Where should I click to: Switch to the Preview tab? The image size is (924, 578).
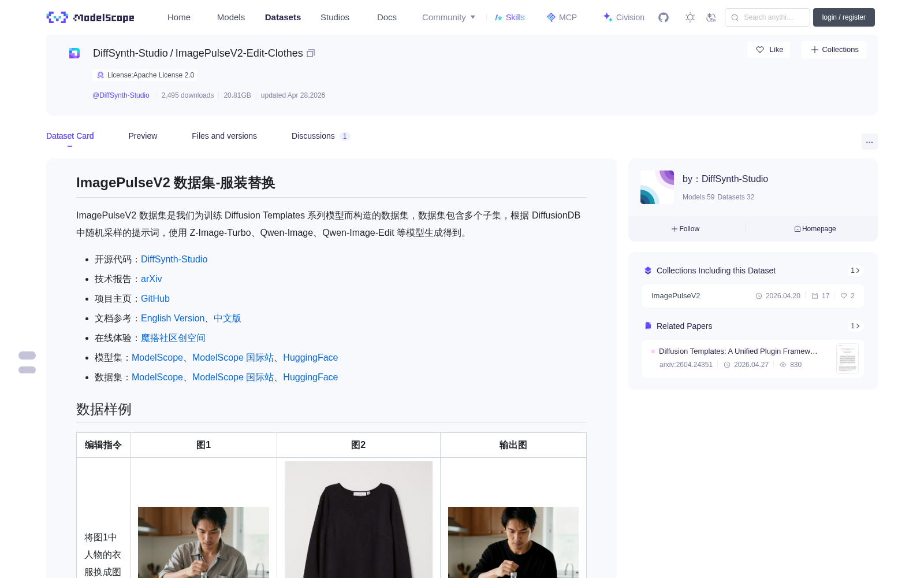[143, 136]
